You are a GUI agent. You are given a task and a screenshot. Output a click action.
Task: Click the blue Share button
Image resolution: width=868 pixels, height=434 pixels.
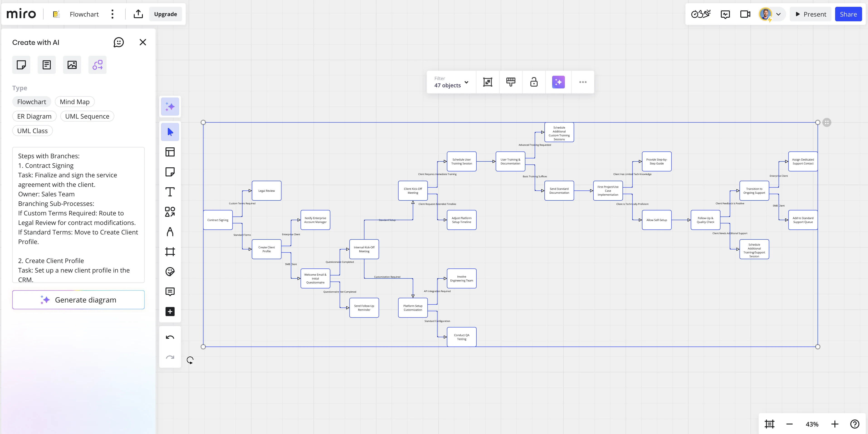848,14
